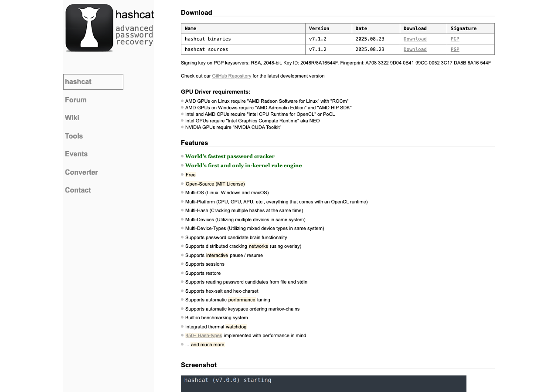Navigate to the Tools page
558x392 pixels.
(74, 136)
